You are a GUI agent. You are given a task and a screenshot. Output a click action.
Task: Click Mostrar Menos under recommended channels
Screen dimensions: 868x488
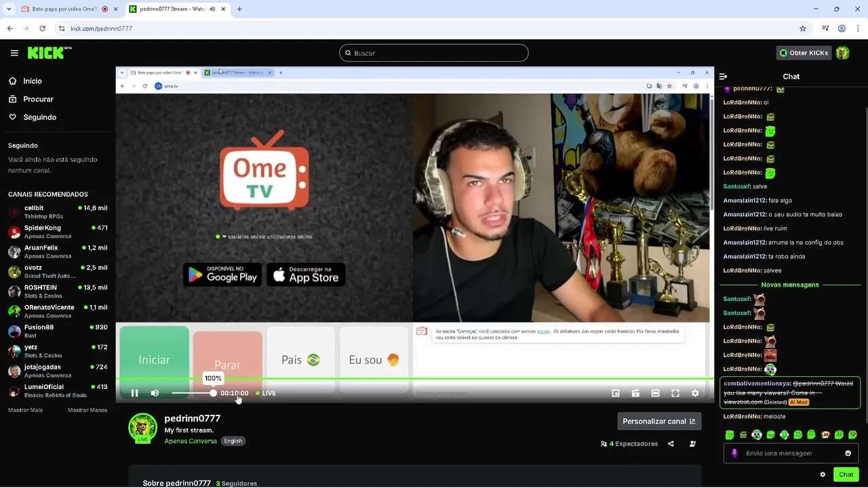click(x=87, y=410)
